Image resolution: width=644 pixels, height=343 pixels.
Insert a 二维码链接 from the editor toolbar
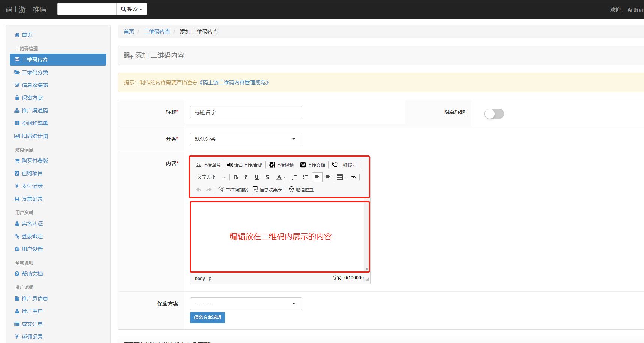pyautogui.click(x=233, y=189)
